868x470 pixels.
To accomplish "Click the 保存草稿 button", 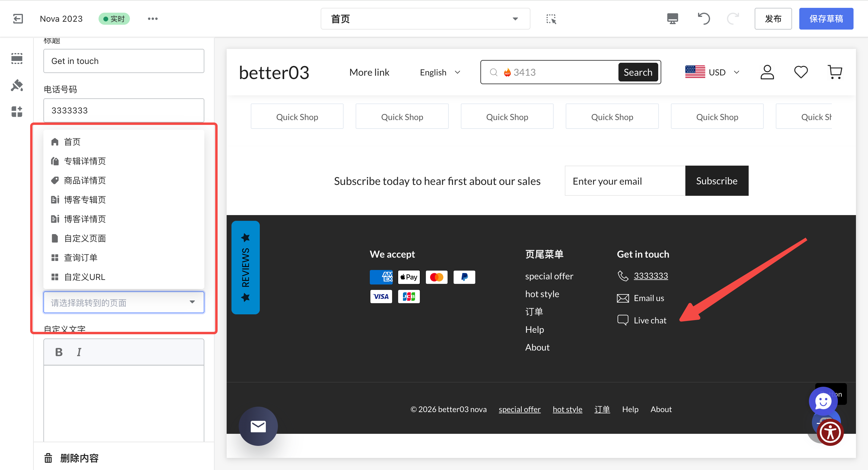I will 826,18.
